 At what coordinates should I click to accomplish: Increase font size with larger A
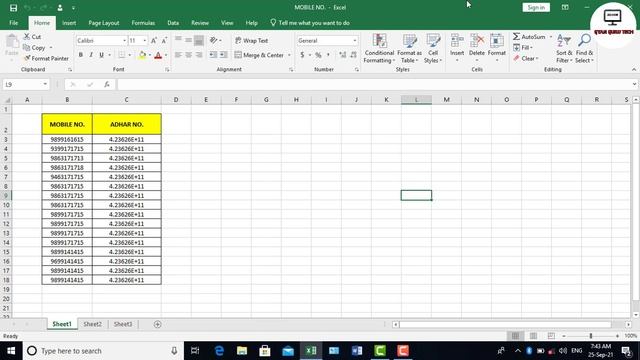point(154,40)
